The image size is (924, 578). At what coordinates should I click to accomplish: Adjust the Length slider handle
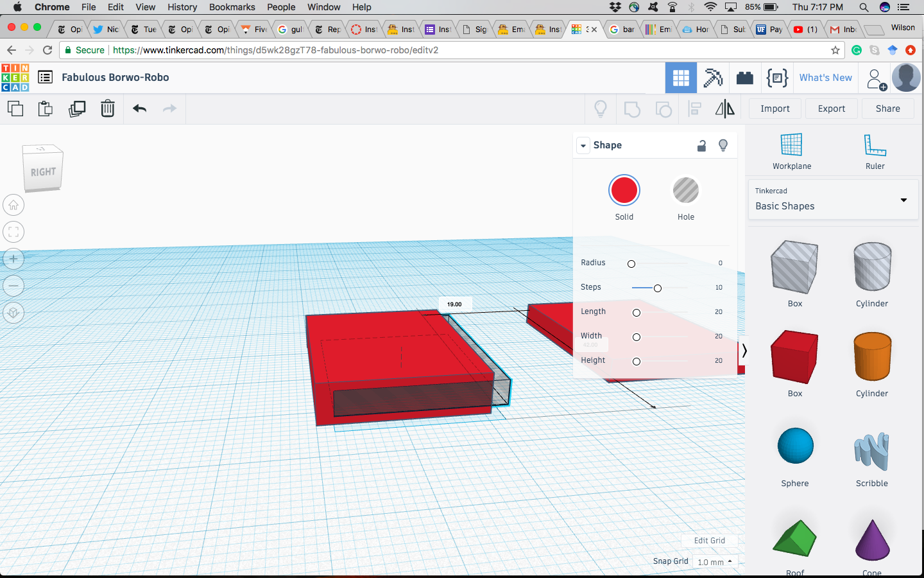pyautogui.click(x=637, y=313)
